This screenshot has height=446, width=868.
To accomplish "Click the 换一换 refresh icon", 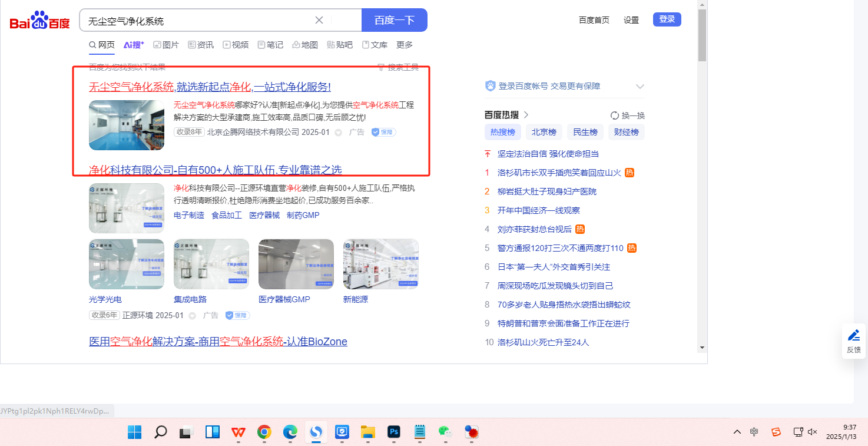I will coord(615,115).
